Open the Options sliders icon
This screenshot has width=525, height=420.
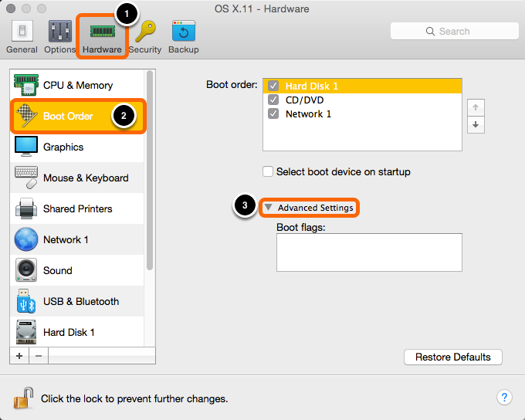pos(60,31)
